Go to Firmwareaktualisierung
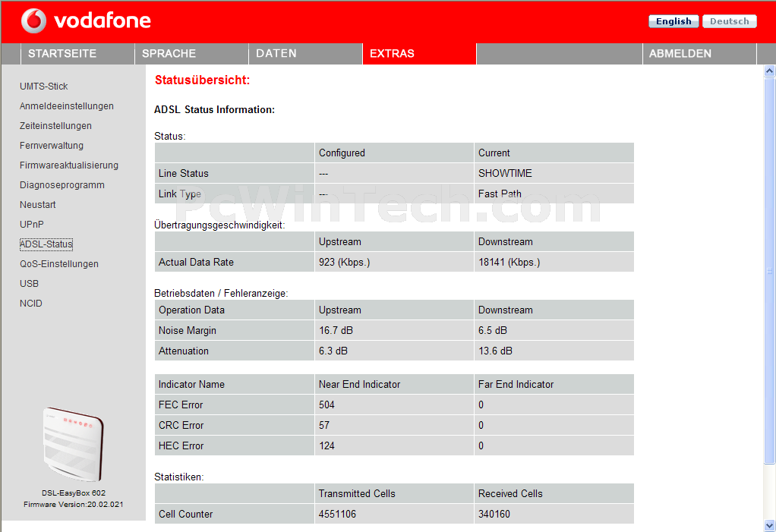Screen dimensions: 776x532 [69, 165]
